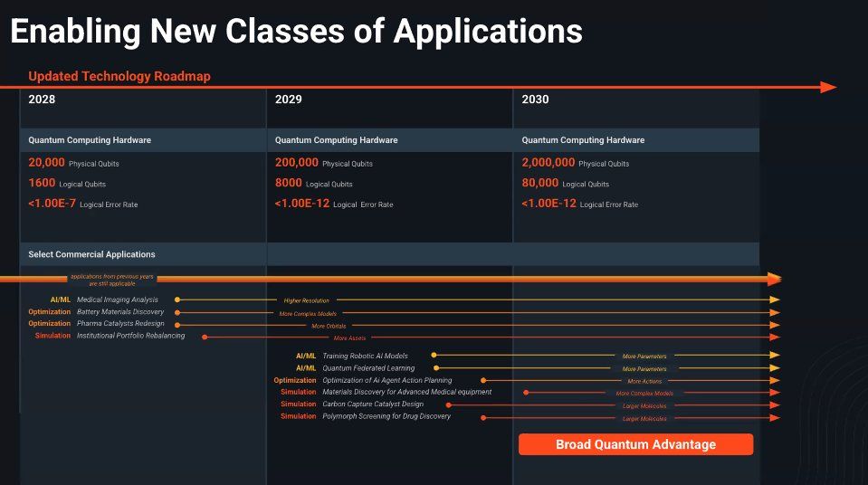
Task: Click the Broad Quantum Advantage button
Action: (x=635, y=444)
